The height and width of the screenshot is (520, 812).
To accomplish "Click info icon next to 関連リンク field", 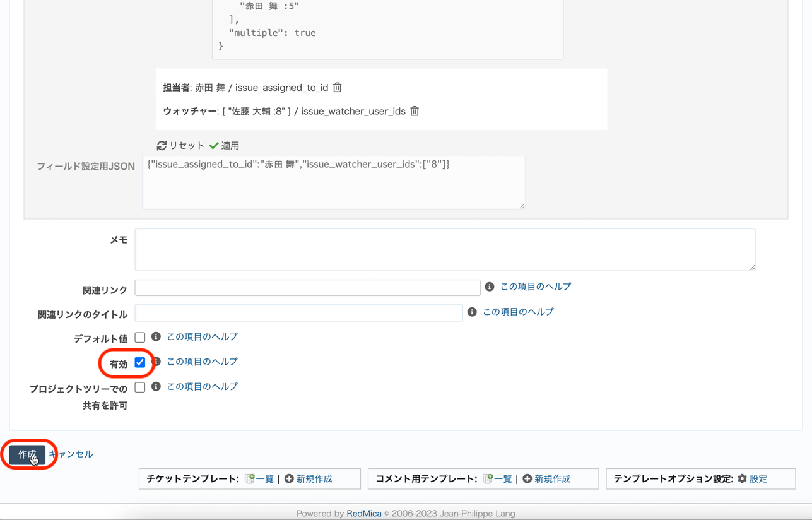I will click(490, 287).
